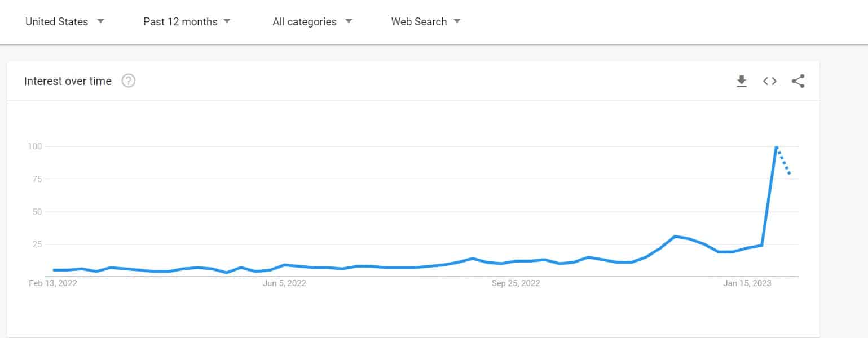Change search type via Web Search dropdown
This screenshot has width=868, height=338.
(x=425, y=21)
